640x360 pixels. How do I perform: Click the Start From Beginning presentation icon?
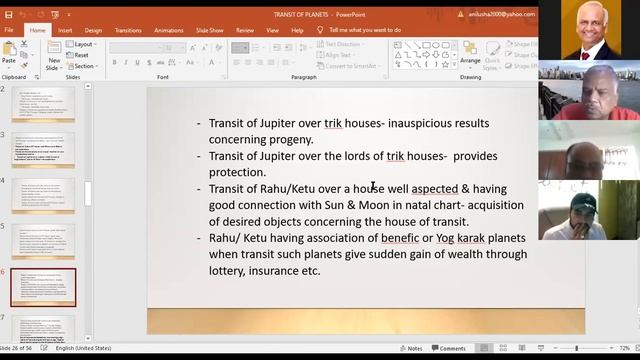pos(55,15)
